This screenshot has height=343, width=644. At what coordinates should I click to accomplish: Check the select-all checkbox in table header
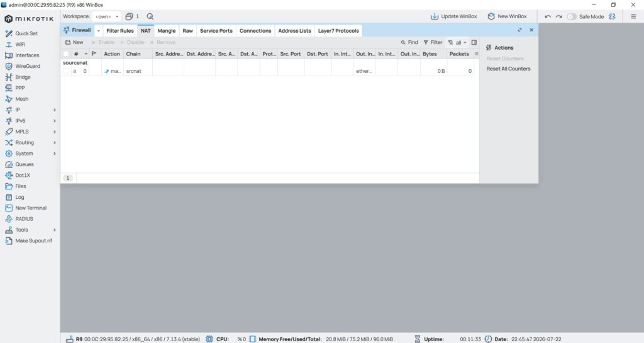65,54
